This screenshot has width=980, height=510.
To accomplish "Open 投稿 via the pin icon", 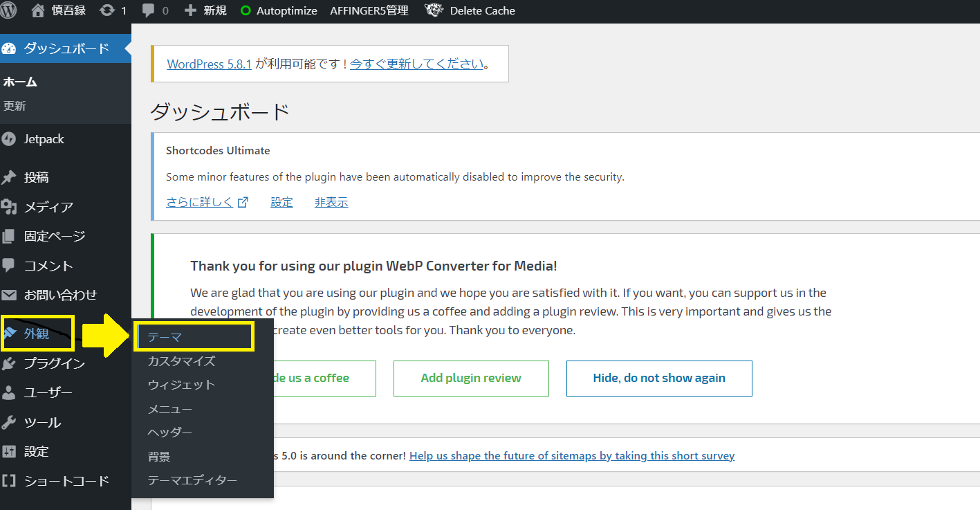I will tap(9, 178).
